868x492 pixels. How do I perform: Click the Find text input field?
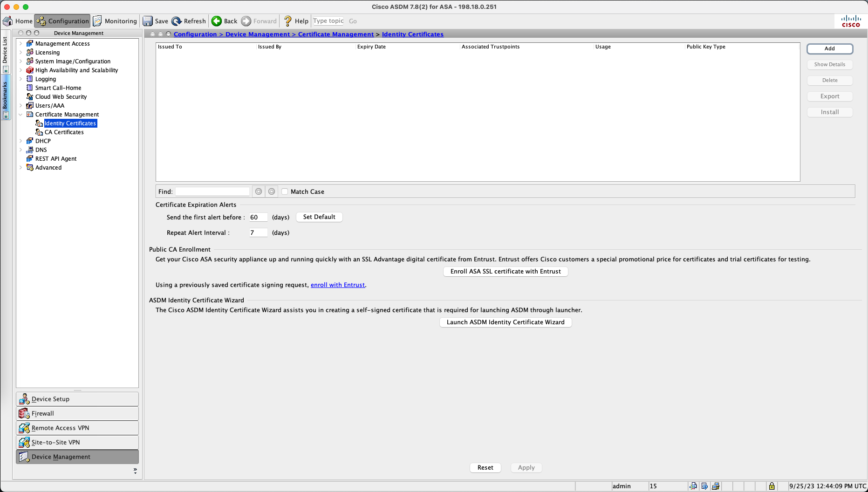(212, 191)
